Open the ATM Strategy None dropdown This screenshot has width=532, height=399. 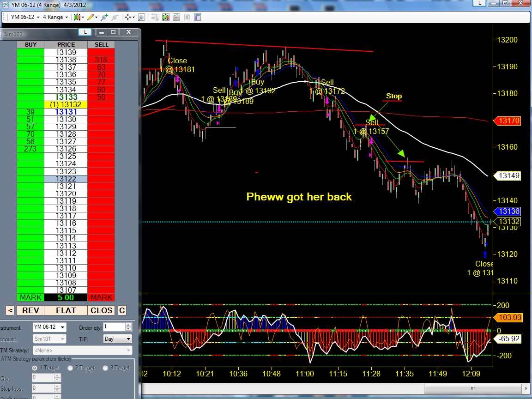[83, 350]
